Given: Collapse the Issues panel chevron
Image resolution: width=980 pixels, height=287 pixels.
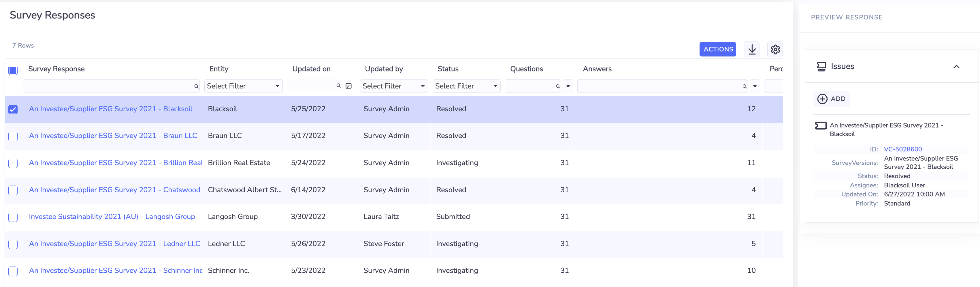Looking at the screenshot, I should 956,67.
